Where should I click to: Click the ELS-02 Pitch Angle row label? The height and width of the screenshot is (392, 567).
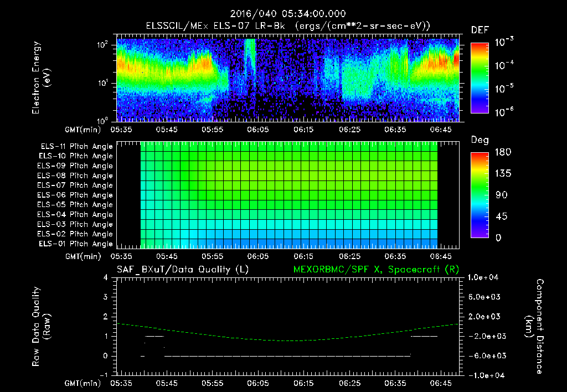pos(75,234)
